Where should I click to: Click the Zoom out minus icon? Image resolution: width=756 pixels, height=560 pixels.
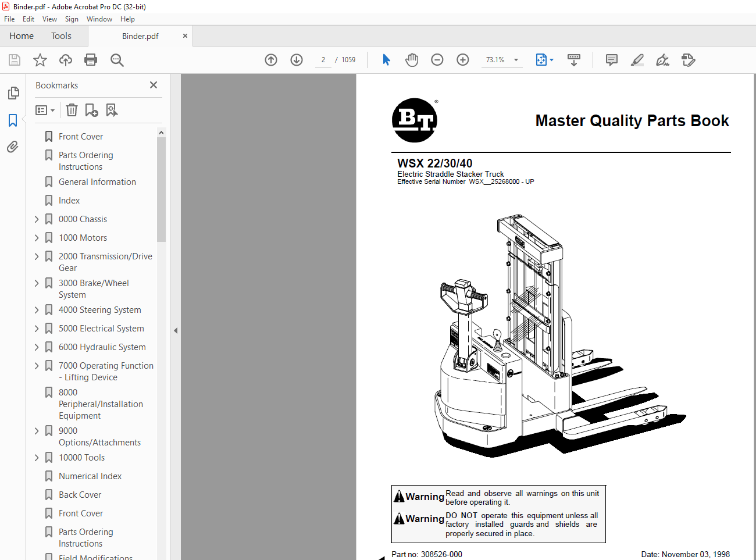(437, 60)
